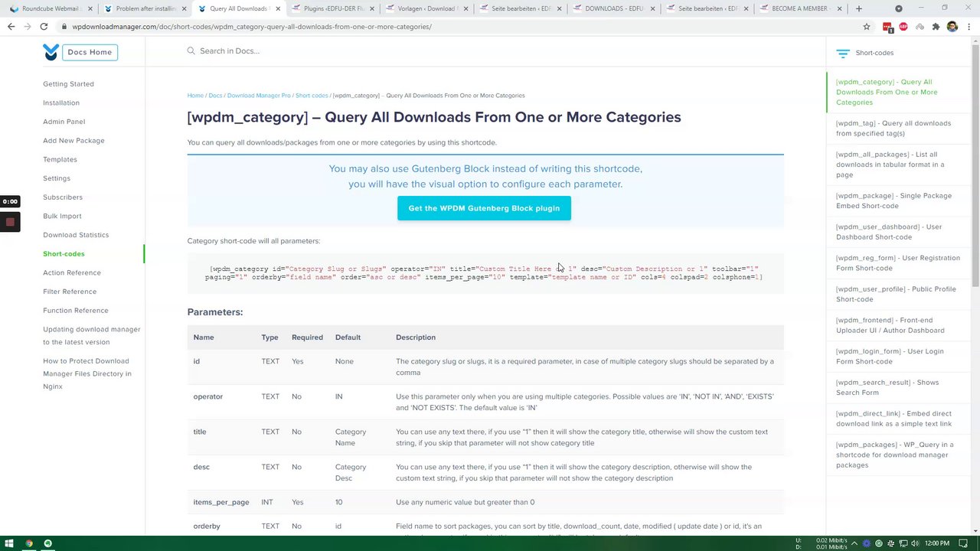Click the WPDM logo icon

pos(51,52)
